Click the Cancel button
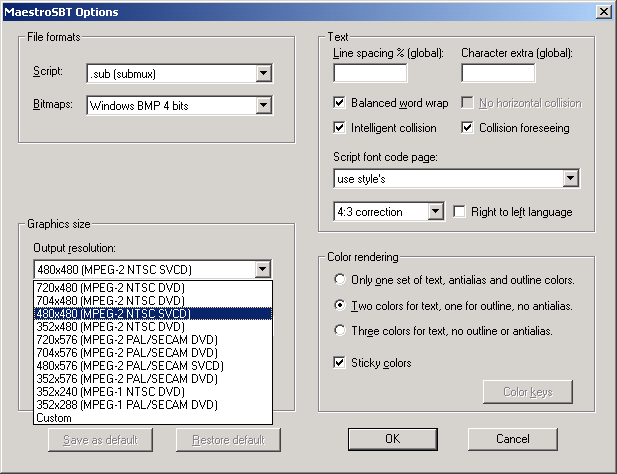This screenshot has width=617, height=474. (512, 439)
